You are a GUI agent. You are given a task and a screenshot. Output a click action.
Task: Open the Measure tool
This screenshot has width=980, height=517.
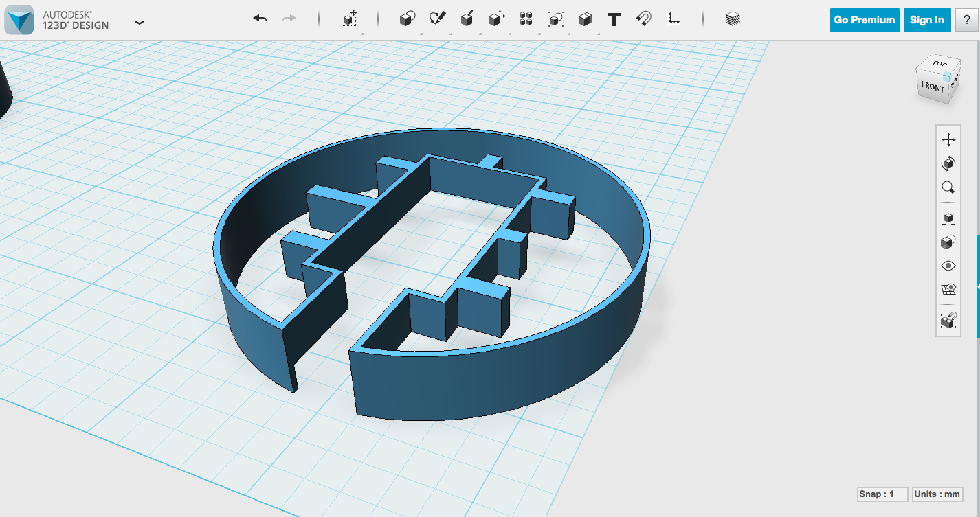[x=673, y=19]
